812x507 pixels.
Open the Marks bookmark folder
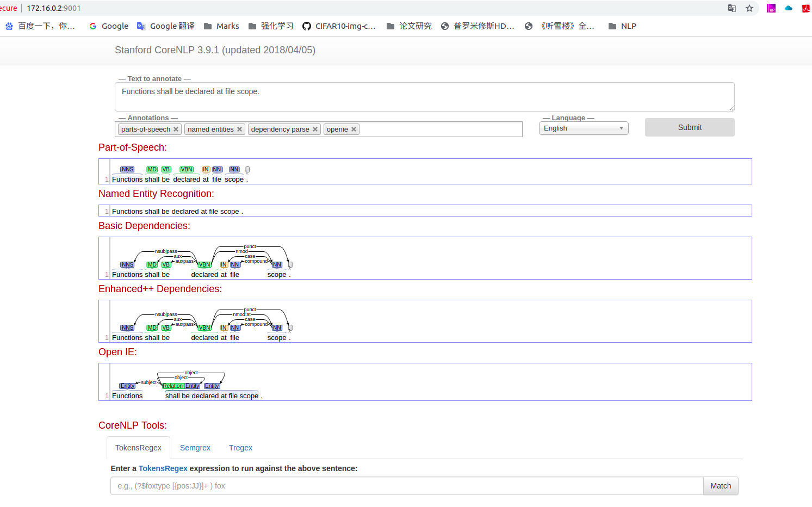tap(221, 26)
